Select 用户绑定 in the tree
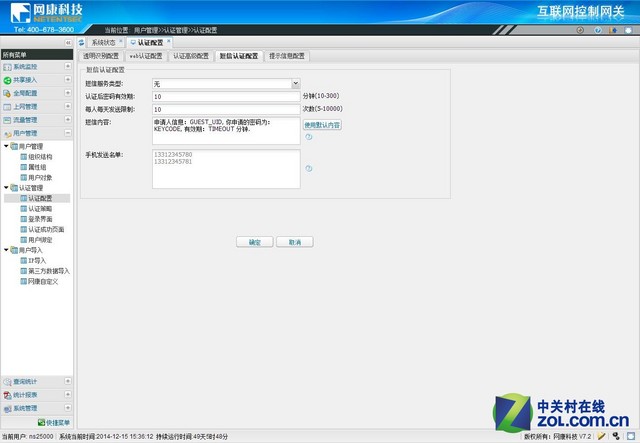The image size is (640, 443). coord(40,240)
